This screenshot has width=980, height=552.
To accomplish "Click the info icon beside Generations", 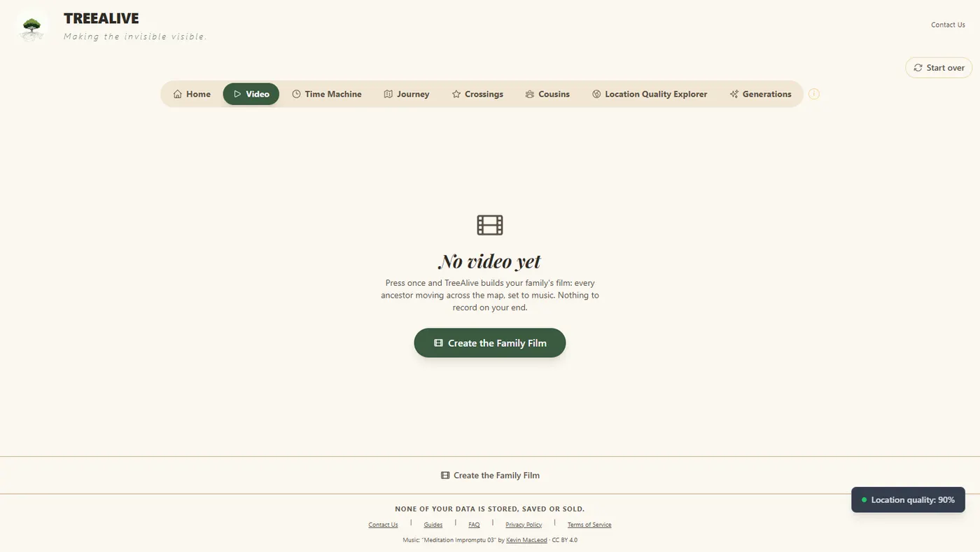I will [x=813, y=94].
